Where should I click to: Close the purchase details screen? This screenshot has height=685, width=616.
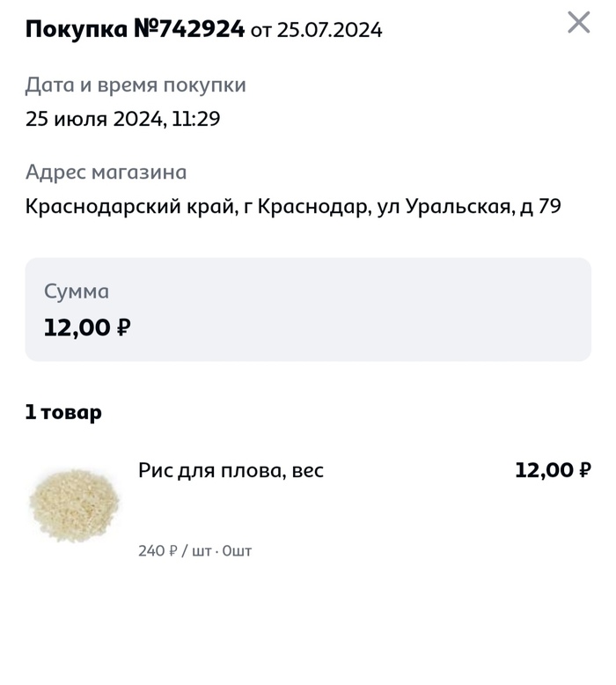pos(578,23)
